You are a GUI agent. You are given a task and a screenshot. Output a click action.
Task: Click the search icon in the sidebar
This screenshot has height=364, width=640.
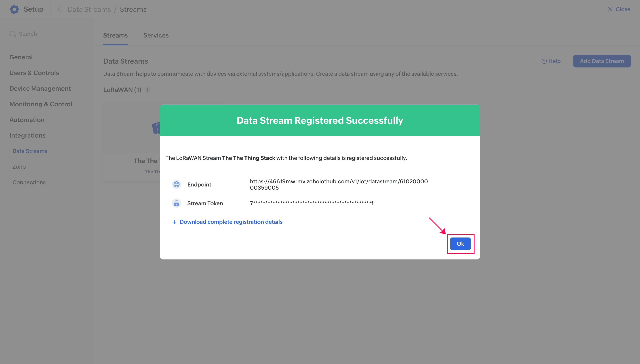tap(13, 33)
